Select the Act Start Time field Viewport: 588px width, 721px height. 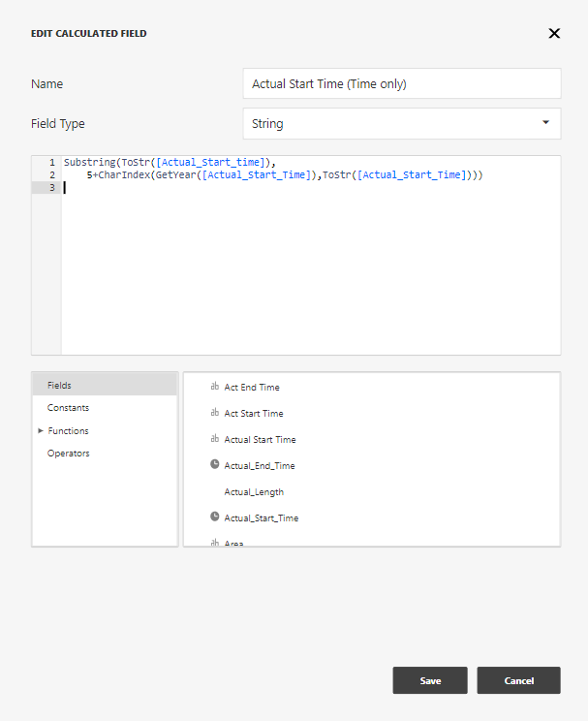[x=253, y=414]
